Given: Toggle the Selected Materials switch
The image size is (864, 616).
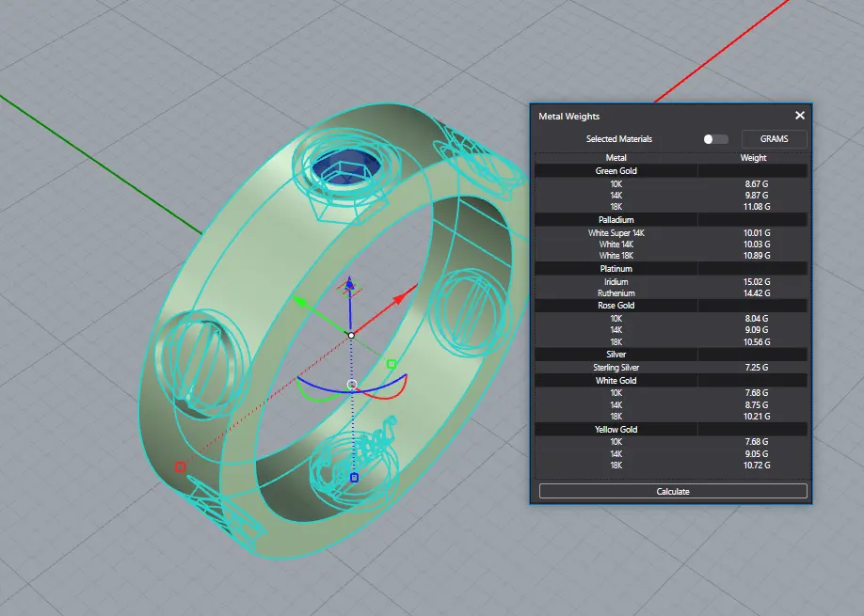Looking at the screenshot, I should (715, 139).
